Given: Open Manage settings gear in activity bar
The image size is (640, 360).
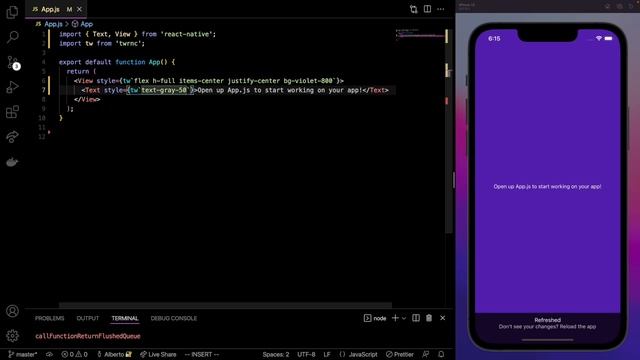Looking at the screenshot, I should point(12,336).
